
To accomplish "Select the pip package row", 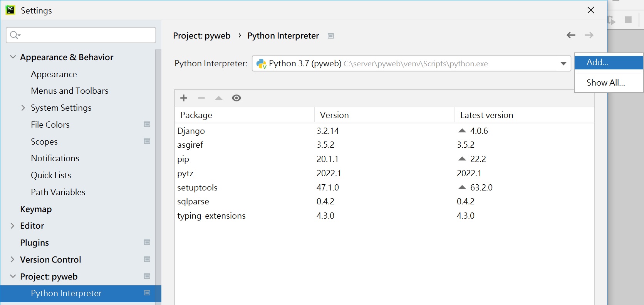I will point(384,159).
